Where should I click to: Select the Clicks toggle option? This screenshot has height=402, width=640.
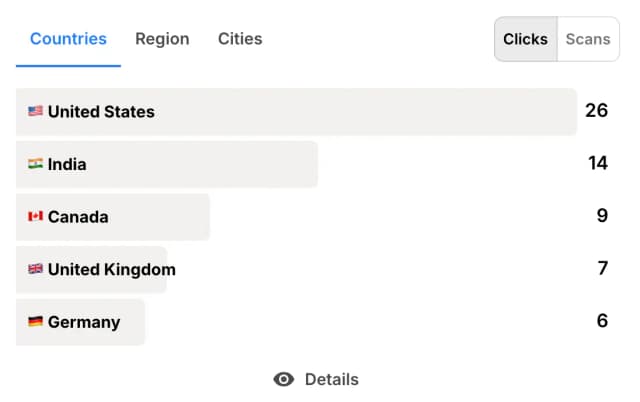525,39
